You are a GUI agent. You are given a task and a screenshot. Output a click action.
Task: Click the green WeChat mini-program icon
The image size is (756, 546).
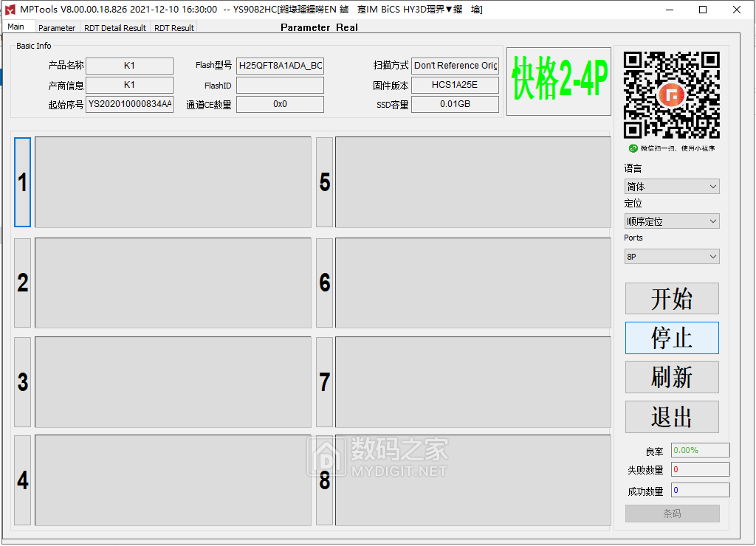point(633,148)
